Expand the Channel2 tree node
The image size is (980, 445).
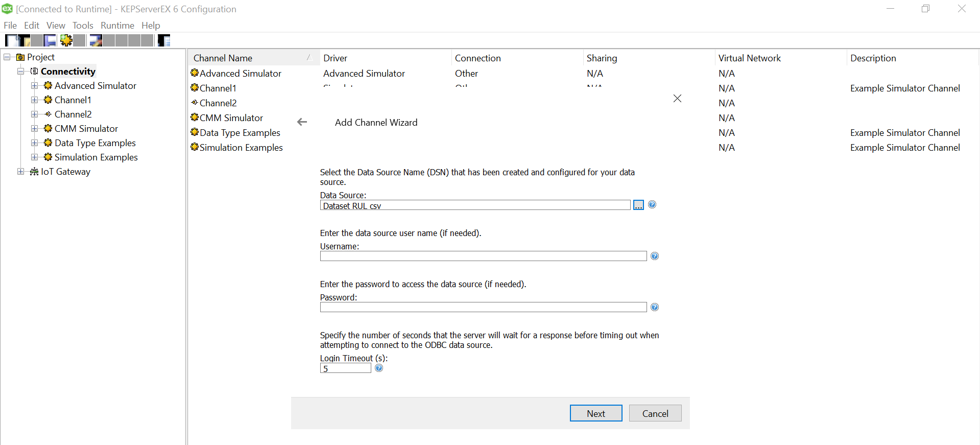click(x=34, y=114)
